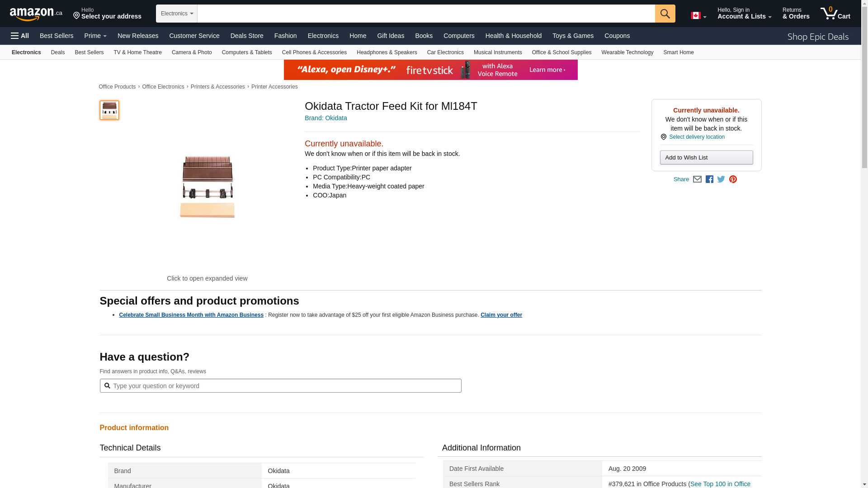Go to the Deals Store tab
The width and height of the screenshot is (868, 488).
point(247,36)
